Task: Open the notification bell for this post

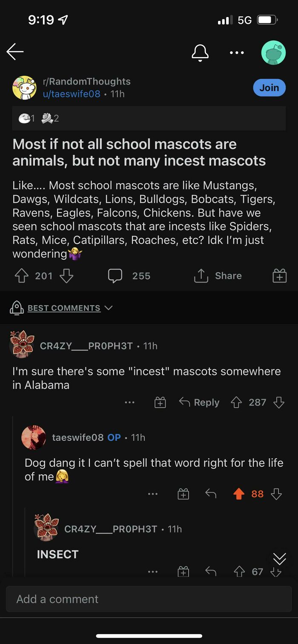Action: (200, 53)
